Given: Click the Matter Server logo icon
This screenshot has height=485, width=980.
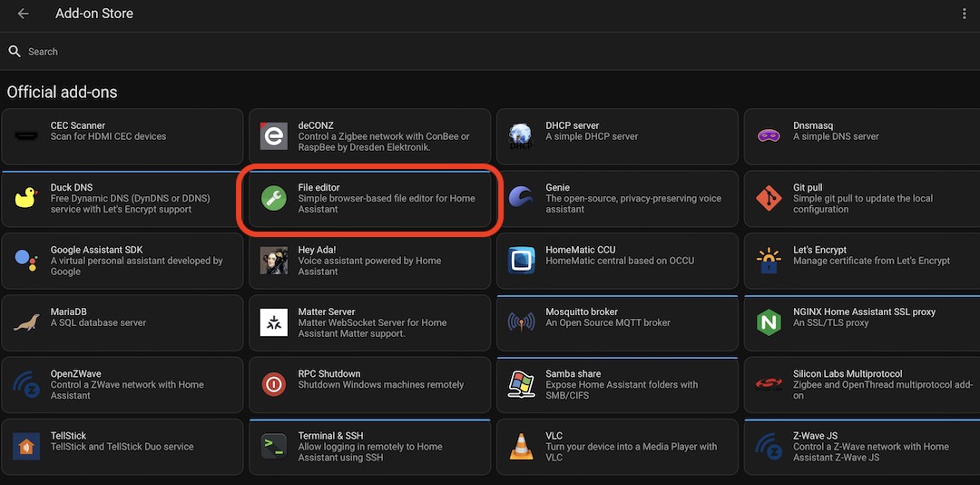Looking at the screenshot, I should 274,322.
